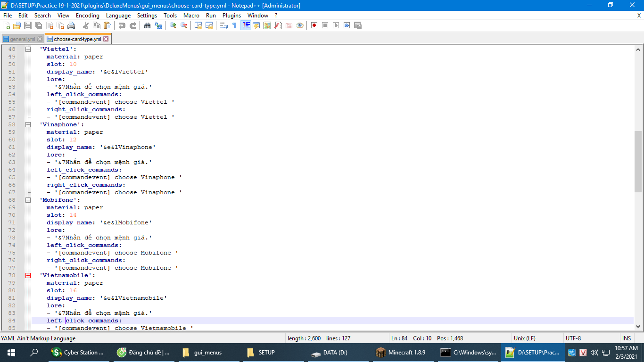Click the Find binoculars icon

coord(148,25)
